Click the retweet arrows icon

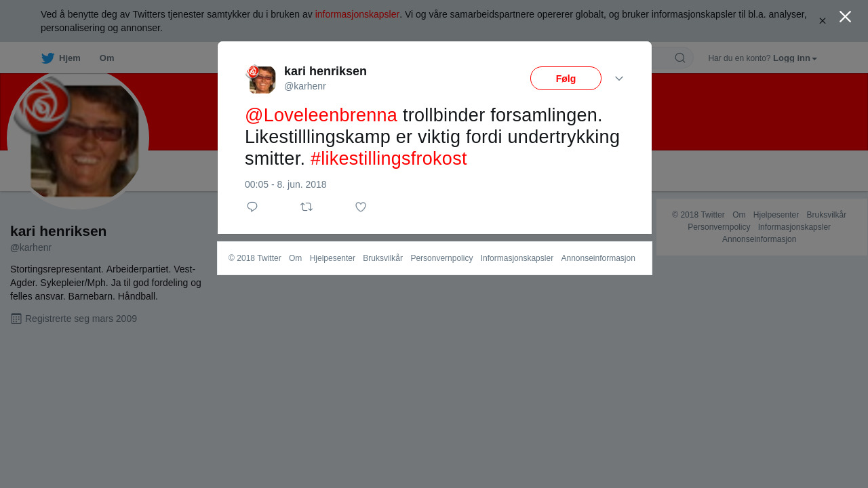307,207
